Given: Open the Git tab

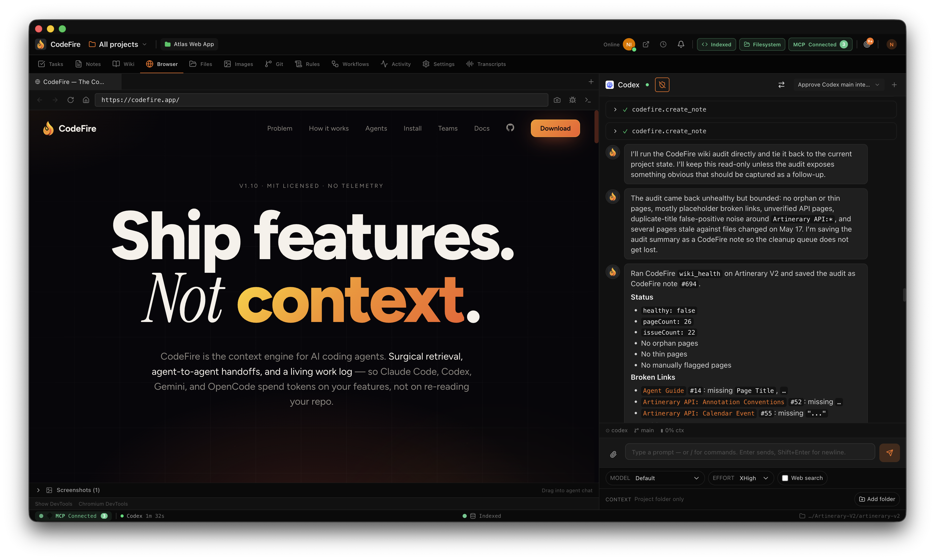Looking at the screenshot, I should tap(274, 64).
